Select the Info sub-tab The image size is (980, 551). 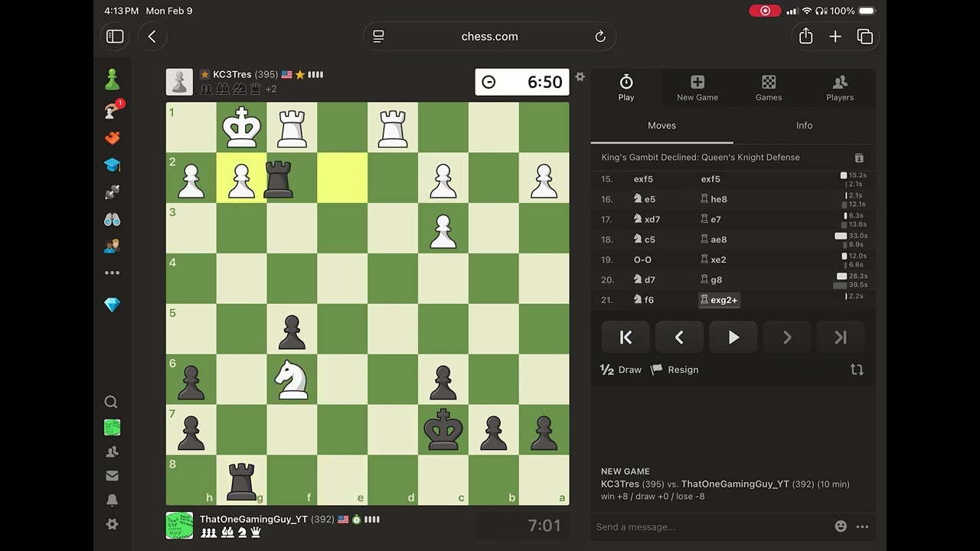pos(804,126)
